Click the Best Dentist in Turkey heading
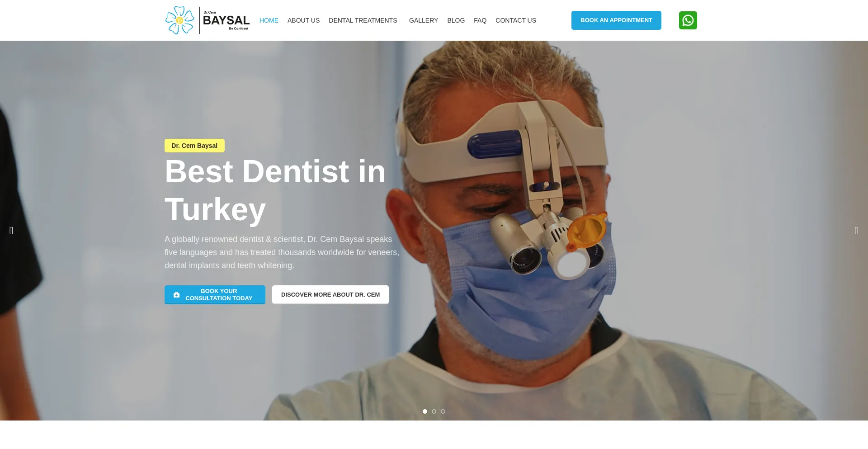 (x=275, y=190)
